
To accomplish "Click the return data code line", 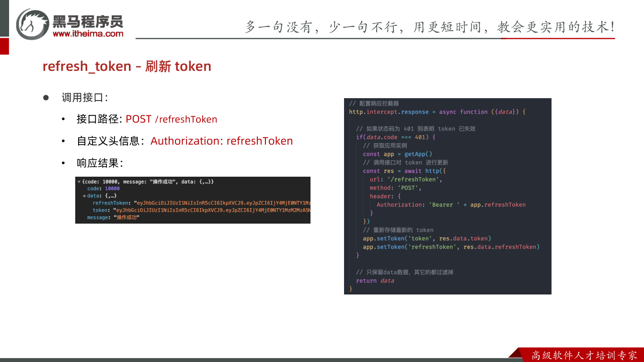I will coord(375,281).
